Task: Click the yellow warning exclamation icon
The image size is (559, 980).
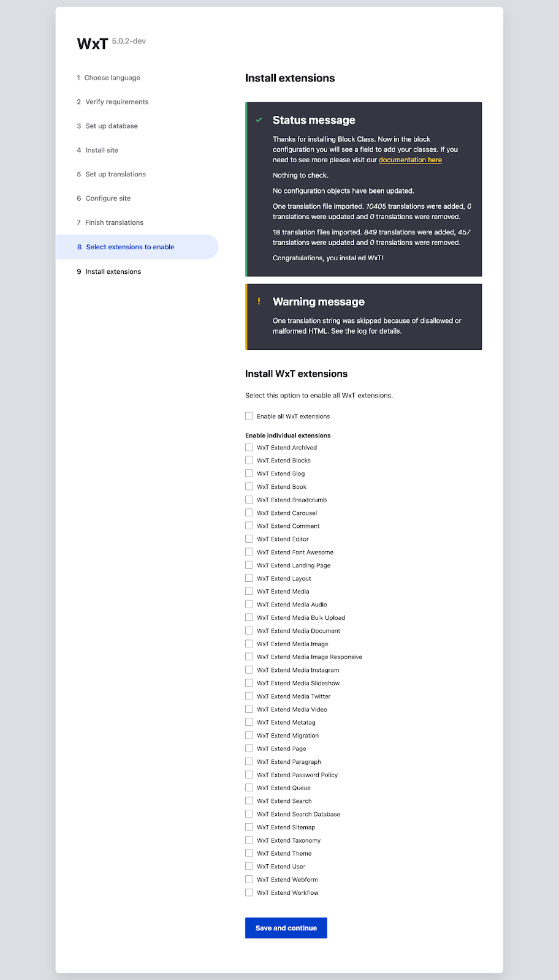Action: (259, 301)
